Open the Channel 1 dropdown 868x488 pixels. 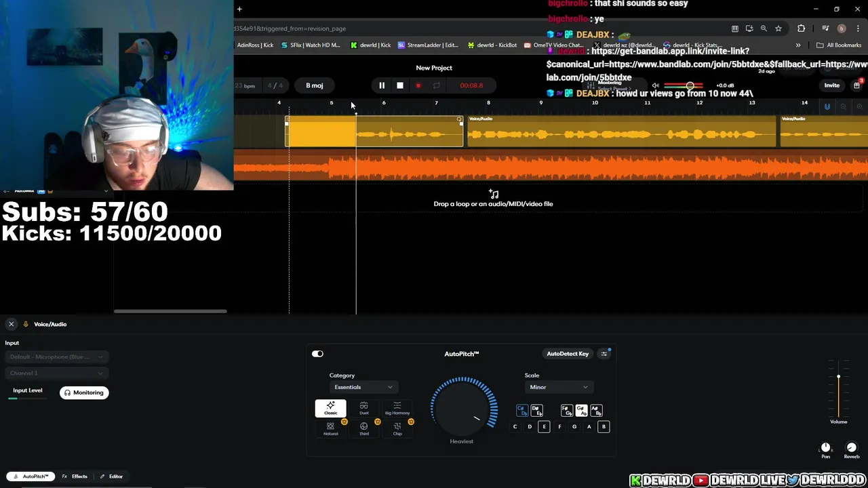(57, 373)
